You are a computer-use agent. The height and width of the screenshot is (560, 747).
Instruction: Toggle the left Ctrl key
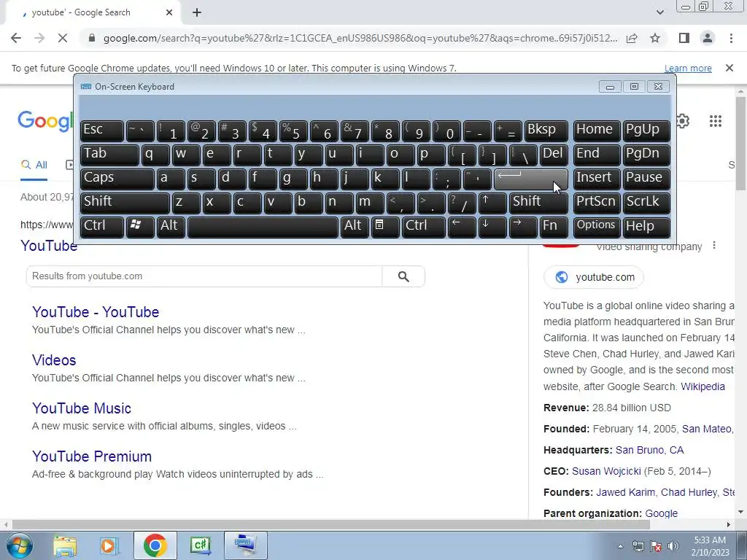click(102, 227)
